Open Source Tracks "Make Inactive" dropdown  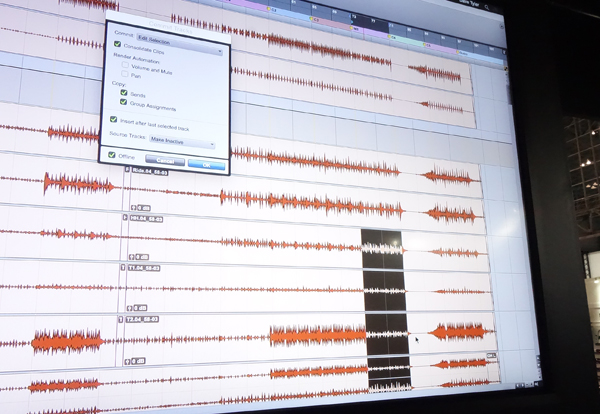(x=182, y=141)
